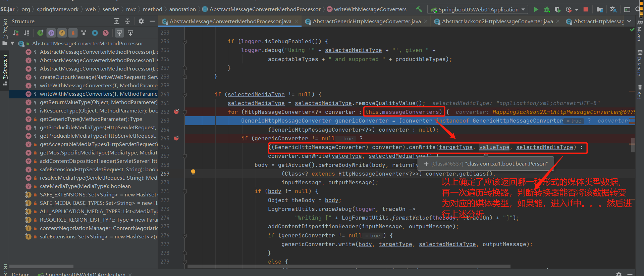
Task: Close the AbstractJackson2HttpMessageConverter.java tab
Action: [558, 21]
